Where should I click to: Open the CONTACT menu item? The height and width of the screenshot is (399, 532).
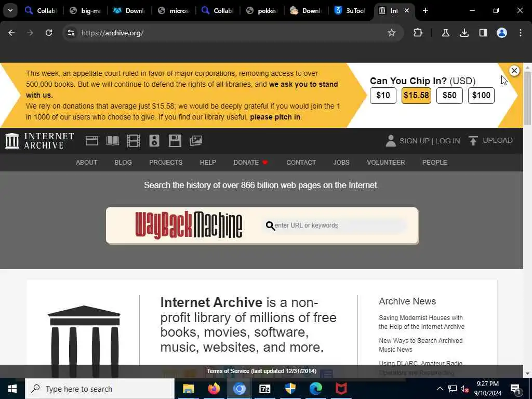pyautogui.click(x=301, y=163)
